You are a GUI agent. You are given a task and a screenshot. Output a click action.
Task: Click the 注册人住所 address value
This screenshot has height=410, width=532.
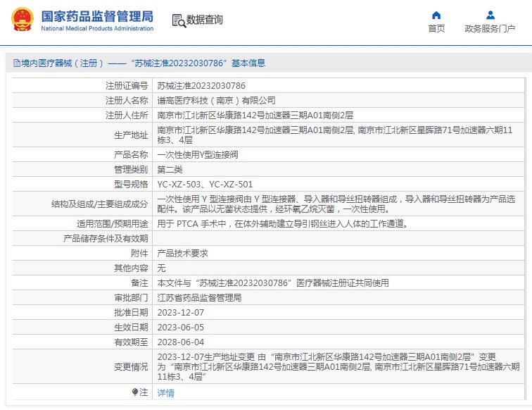point(255,115)
